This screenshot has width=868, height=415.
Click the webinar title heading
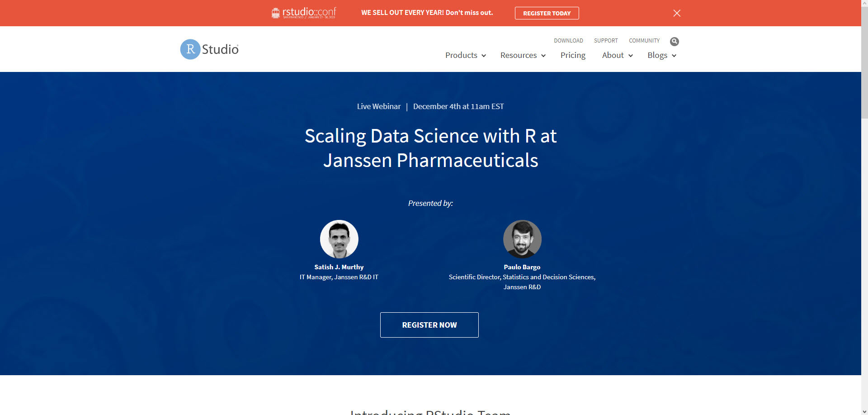430,148
